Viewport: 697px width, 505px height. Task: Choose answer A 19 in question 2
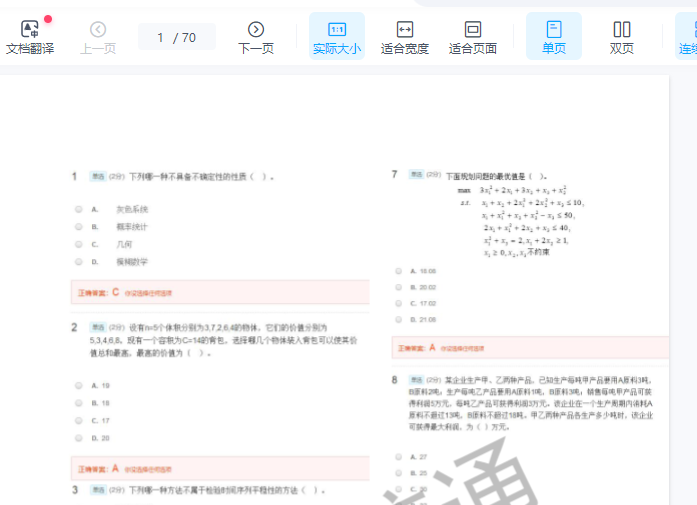79,385
